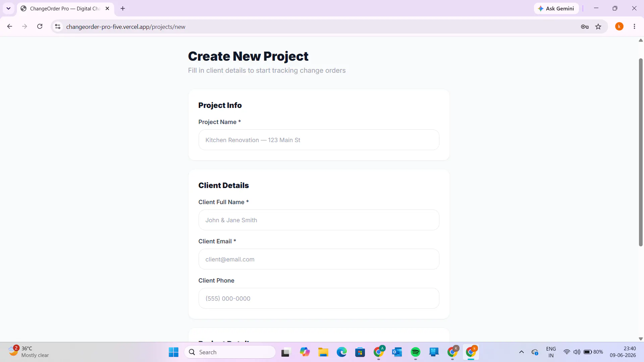
Task: Open the tab search dropdown arrow
Action: [8, 8]
